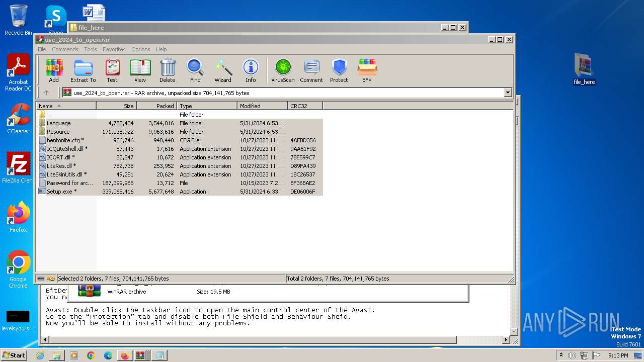The height and width of the screenshot is (362, 644).
Task: Sort by the Name column header
Action: 66,106
